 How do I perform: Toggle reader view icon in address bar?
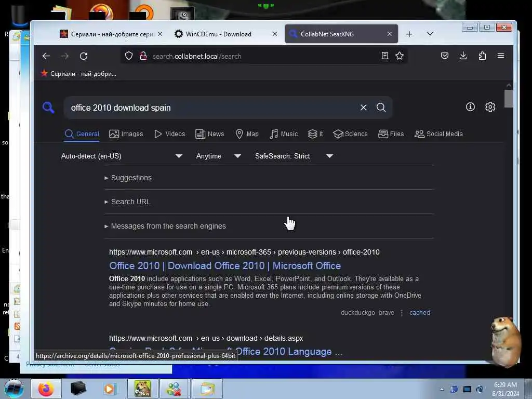click(385, 56)
